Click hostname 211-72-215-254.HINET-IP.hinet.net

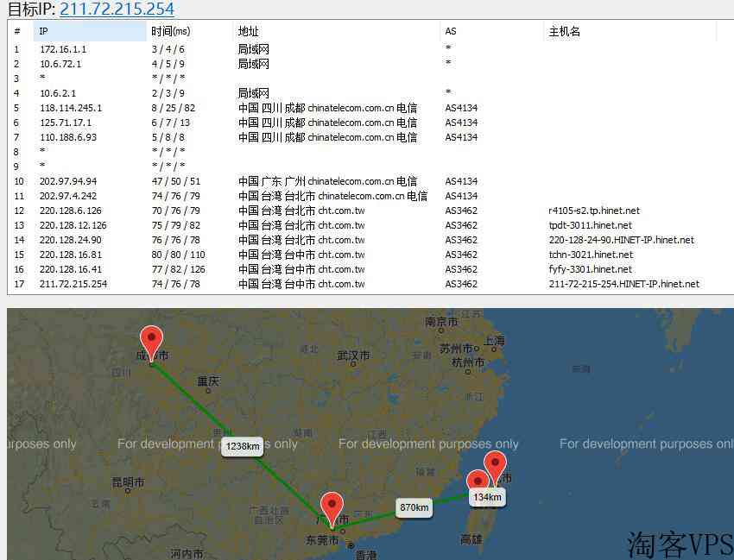click(624, 284)
